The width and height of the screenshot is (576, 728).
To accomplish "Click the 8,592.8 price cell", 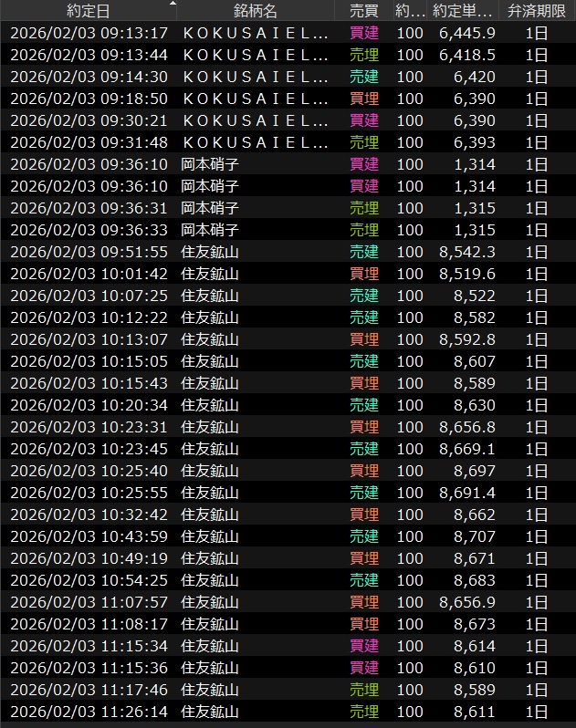I will (x=466, y=339).
